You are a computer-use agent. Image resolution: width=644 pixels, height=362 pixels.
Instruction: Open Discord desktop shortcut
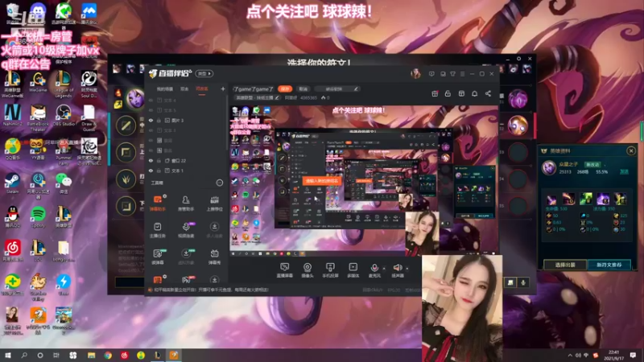[38, 13]
